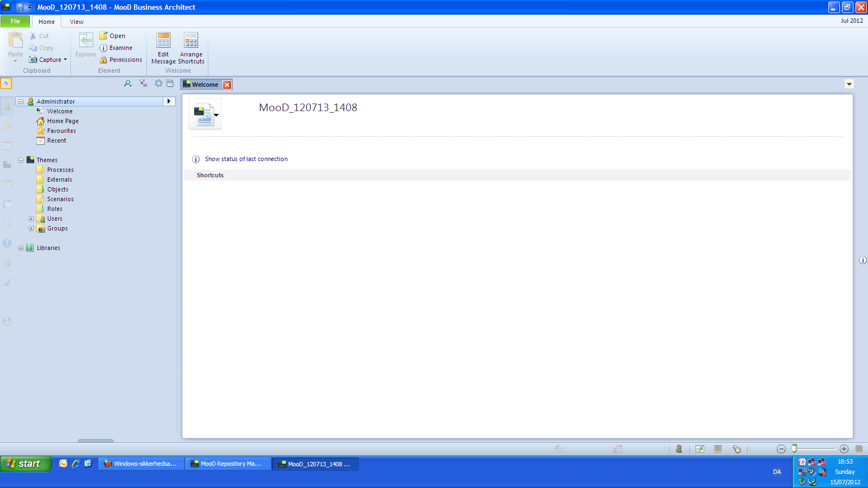Open the File menu tab
The height and width of the screenshot is (488, 868).
15,22
